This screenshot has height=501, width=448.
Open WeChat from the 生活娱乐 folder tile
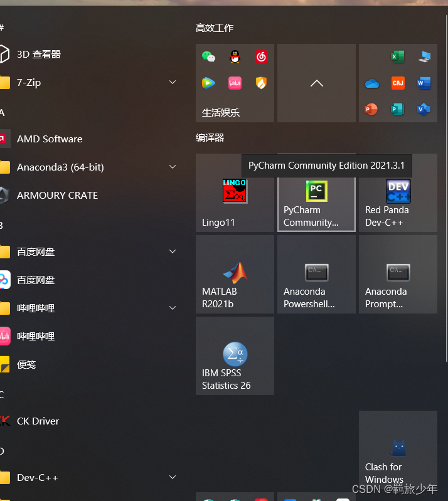208,57
